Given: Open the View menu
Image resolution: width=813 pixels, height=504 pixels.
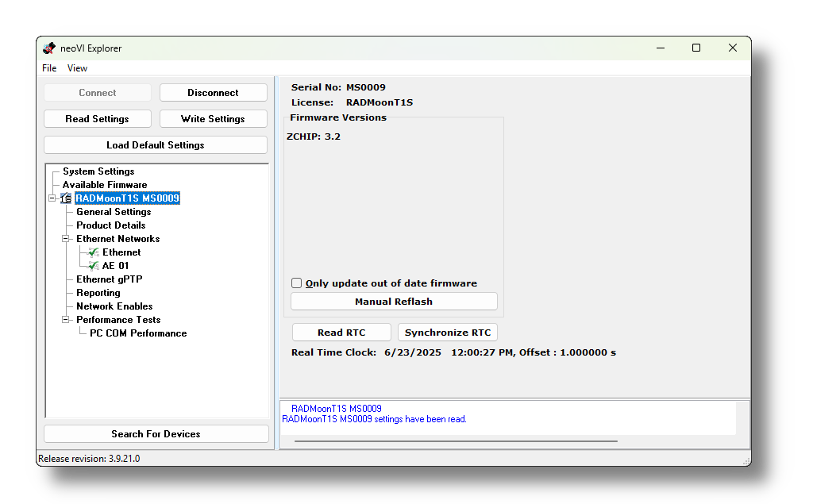Looking at the screenshot, I should point(77,68).
